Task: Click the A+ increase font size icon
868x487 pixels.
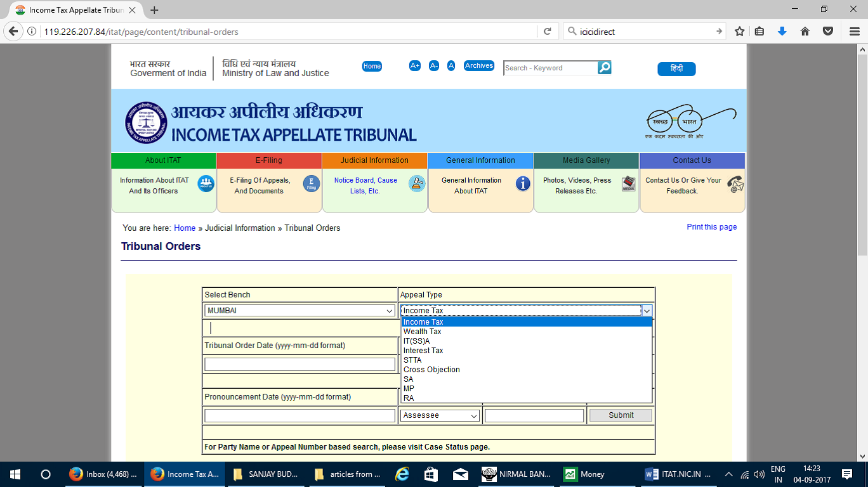Action: click(x=415, y=66)
